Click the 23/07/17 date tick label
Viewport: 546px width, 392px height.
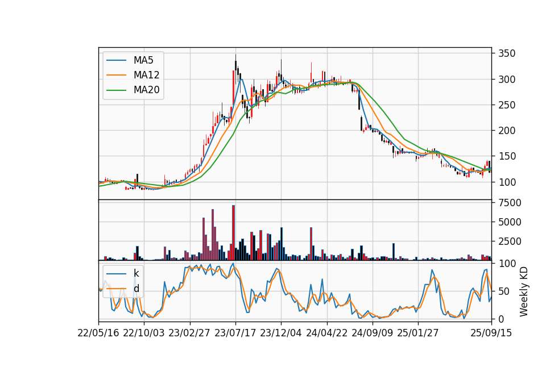tap(235, 333)
